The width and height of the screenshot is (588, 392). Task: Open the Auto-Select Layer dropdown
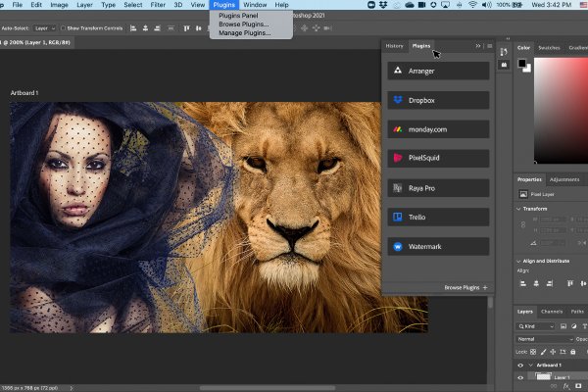(x=45, y=28)
